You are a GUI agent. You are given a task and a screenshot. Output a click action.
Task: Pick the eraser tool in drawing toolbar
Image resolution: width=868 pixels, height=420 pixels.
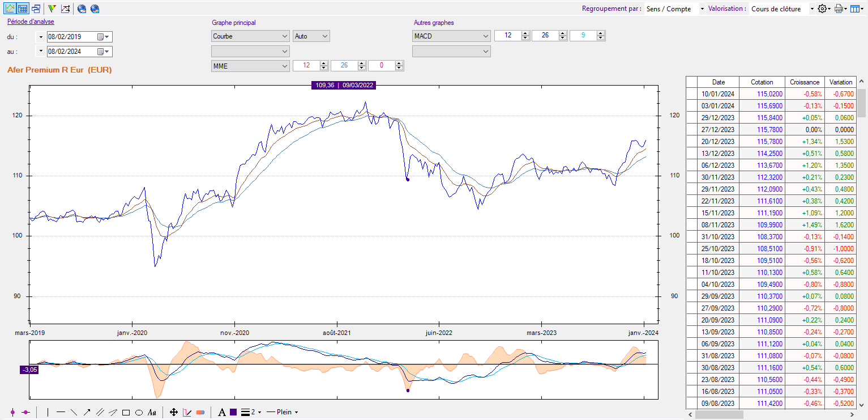(200, 413)
